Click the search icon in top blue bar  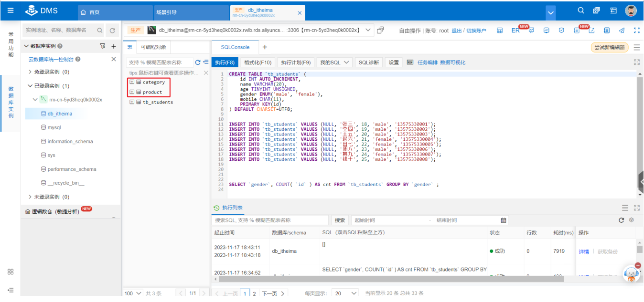[581, 10]
